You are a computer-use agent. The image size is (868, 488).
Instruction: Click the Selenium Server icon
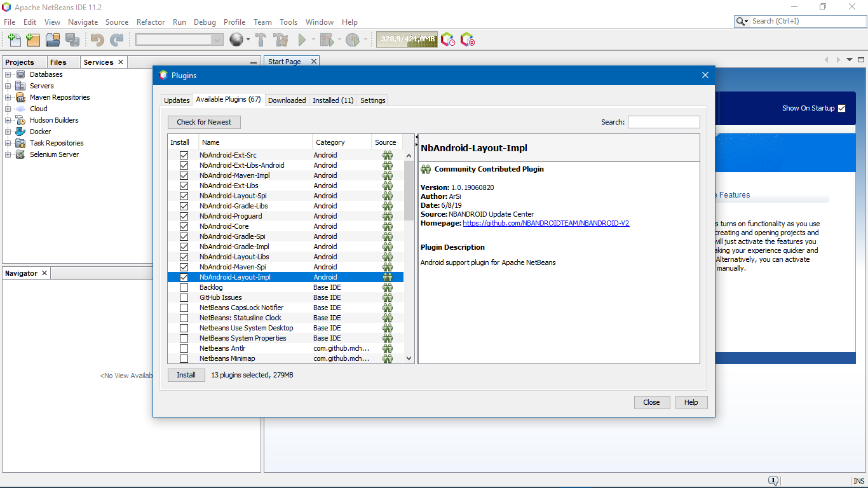coord(21,154)
